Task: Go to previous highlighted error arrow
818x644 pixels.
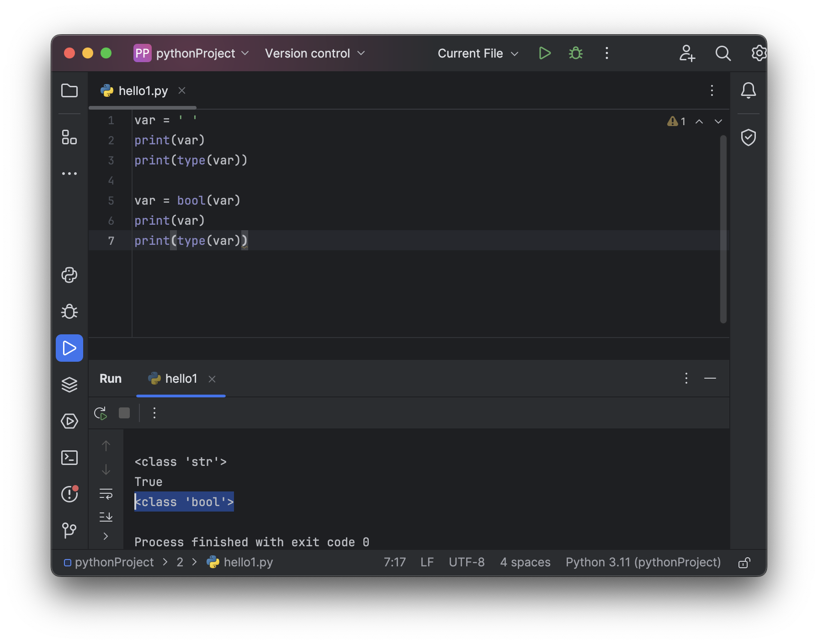Action: pyautogui.click(x=699, y=121)
